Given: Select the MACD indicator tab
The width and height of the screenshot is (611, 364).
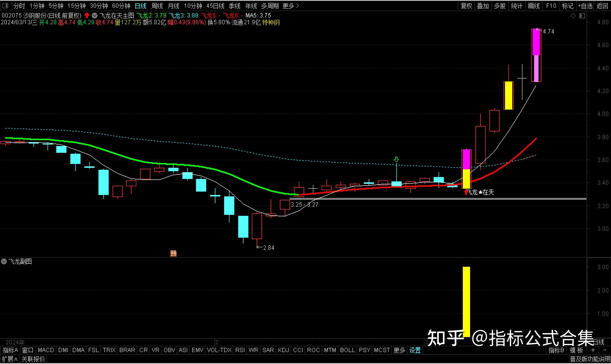Looking at the screenshot, I should tap(46, 350).
